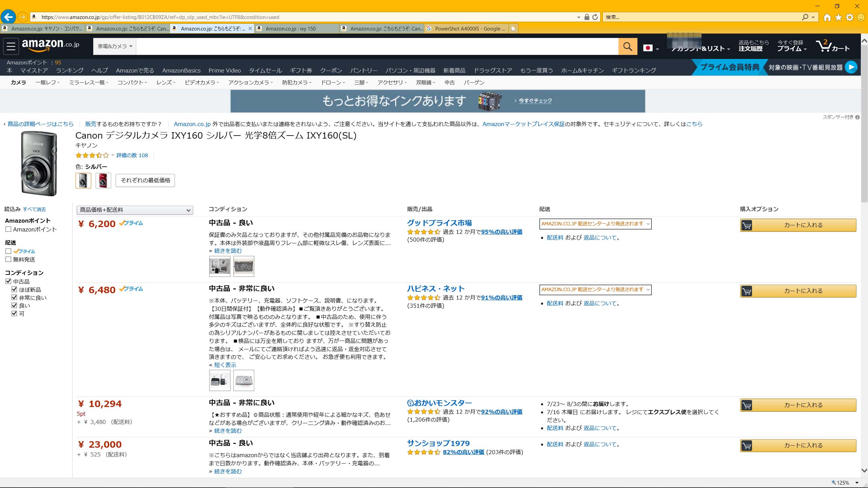Switch to the PowerShot A4000IS Google tab
Image resolution: width=868 pixels, height=488 pixels.
pyautogui.click(x=466, y=28)
